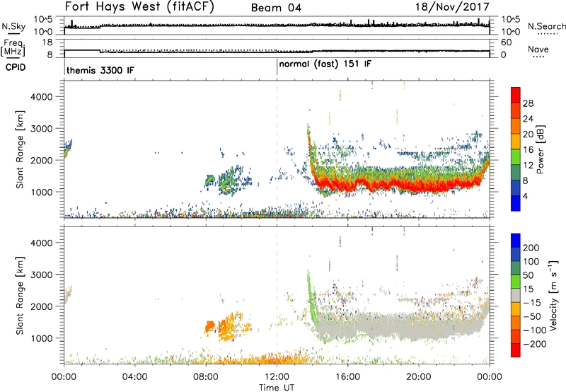
Task: Select the "12:00" time tick label
Action: (x=277, y=377)
